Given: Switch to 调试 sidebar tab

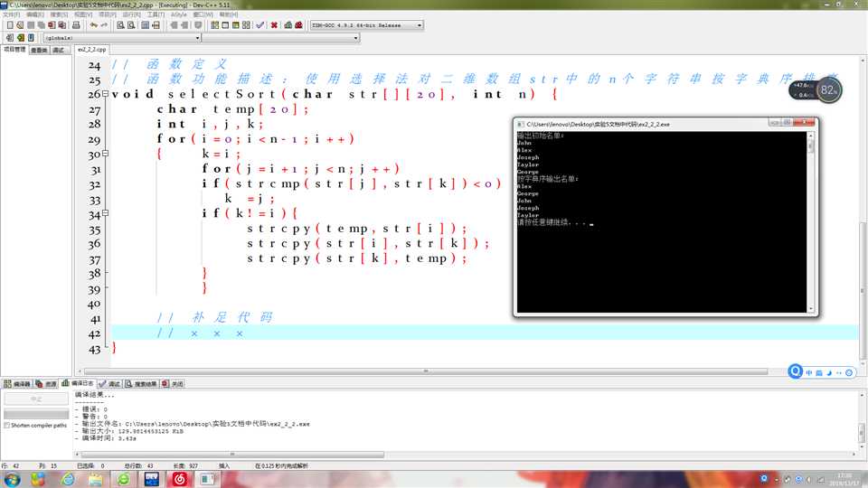Looking at the screenshot, I should 58,51.
